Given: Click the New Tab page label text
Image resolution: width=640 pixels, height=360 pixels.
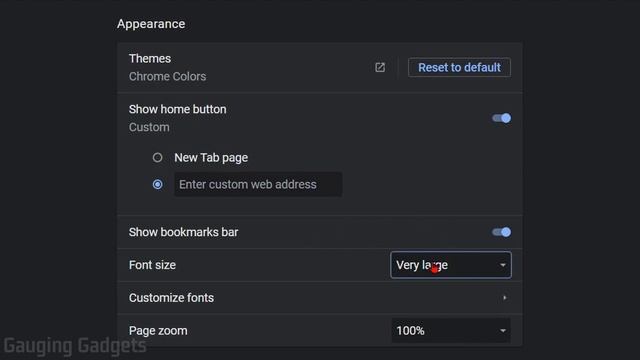Looking at the screenshot, I should tap(211, 158).
